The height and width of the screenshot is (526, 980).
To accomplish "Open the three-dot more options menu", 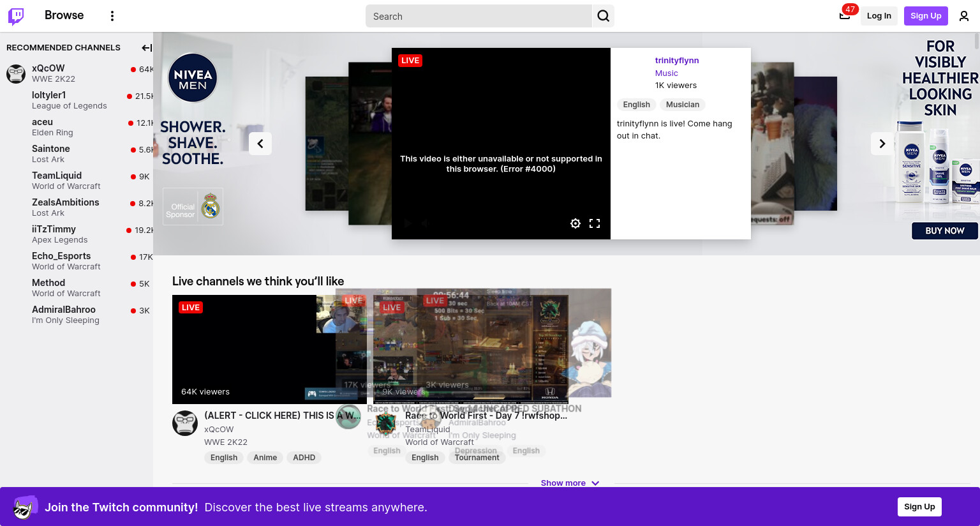I will (x=112, y=16).
